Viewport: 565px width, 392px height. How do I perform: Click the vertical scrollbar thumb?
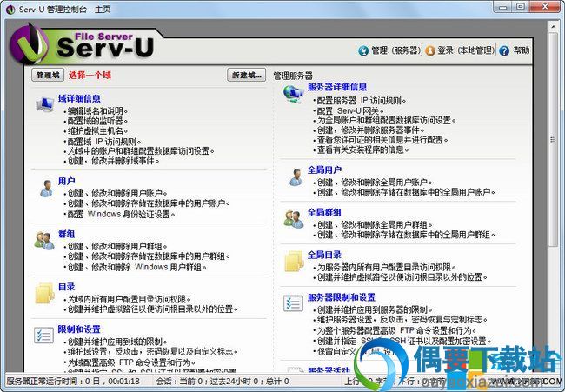coord(553,140)
